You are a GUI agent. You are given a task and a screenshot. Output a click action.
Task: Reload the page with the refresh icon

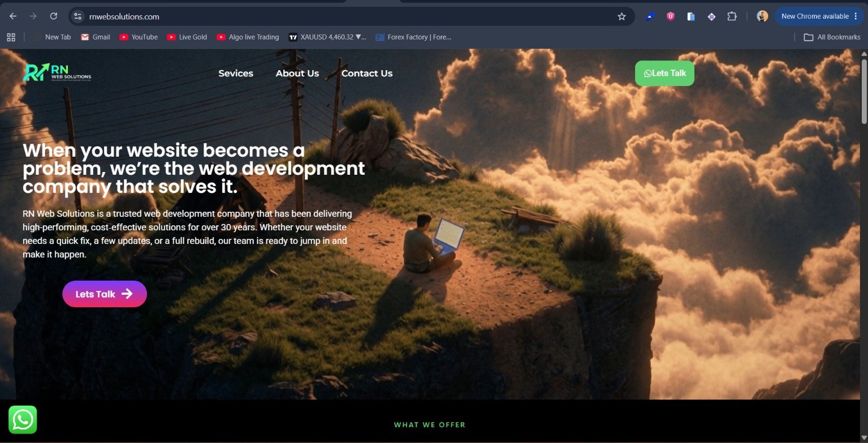[54, 16]
